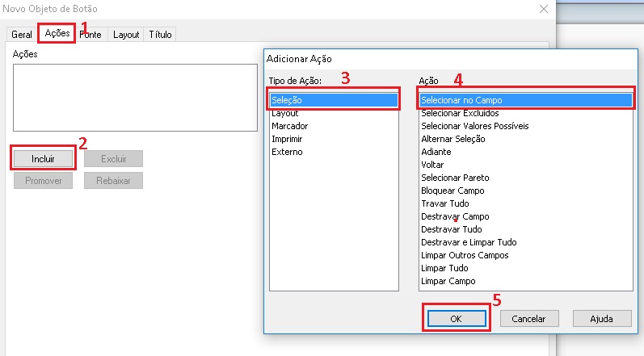Select Externo action type

click(287, 152)
